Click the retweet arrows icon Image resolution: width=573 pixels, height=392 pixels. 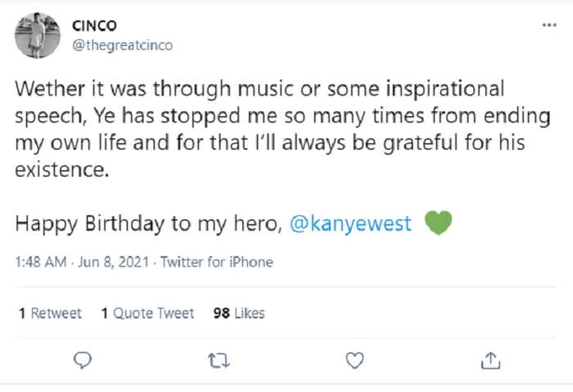(219, 361)
